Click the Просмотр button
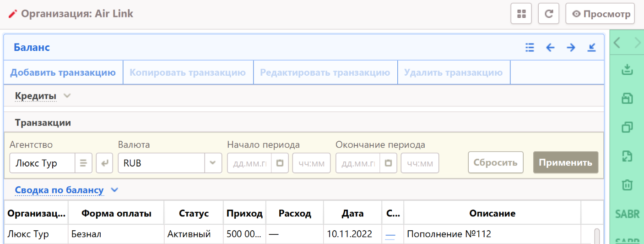The height and width of the screenshot is (244, 644). pos(600,14)
